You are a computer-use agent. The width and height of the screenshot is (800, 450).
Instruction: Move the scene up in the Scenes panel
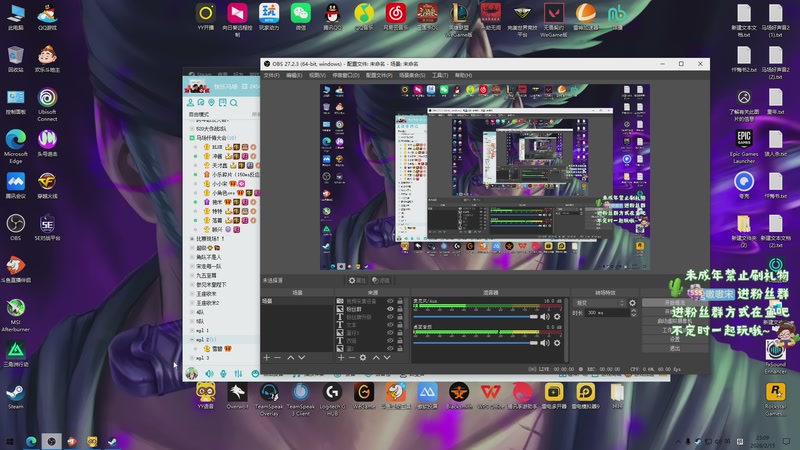pyautogui.click(x=290, y=358)
